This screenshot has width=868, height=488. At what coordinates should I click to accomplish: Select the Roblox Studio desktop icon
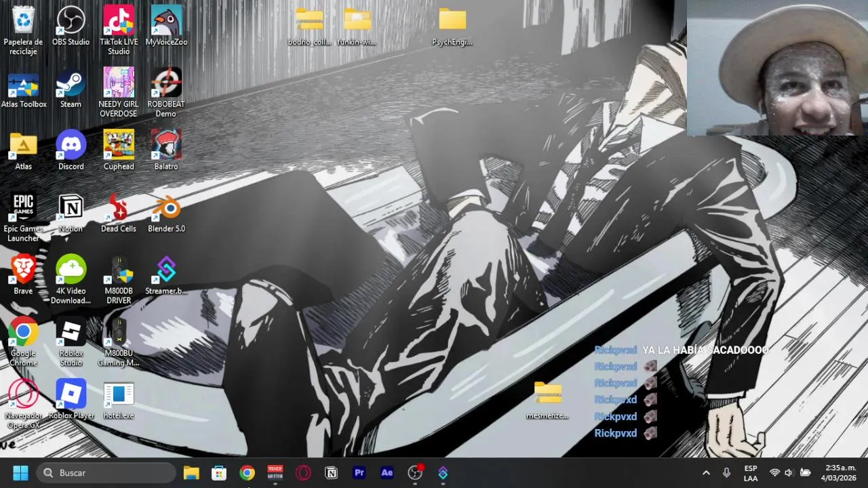click(x=71, y=342)
